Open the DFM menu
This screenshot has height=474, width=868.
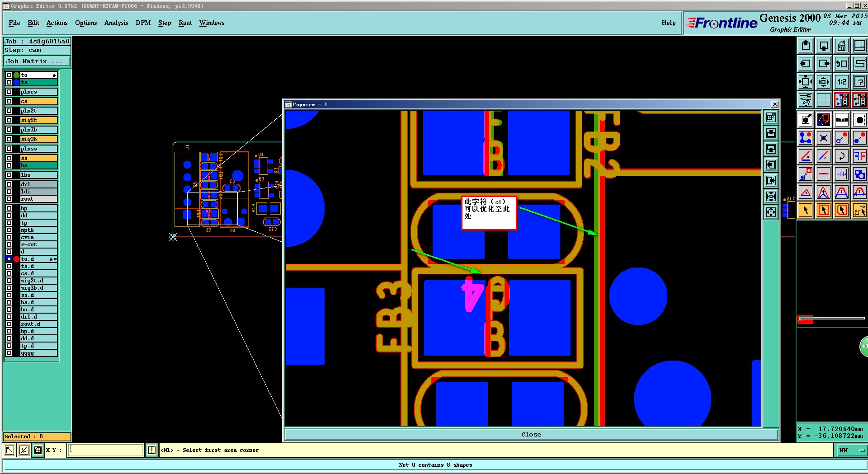[143, 23]
